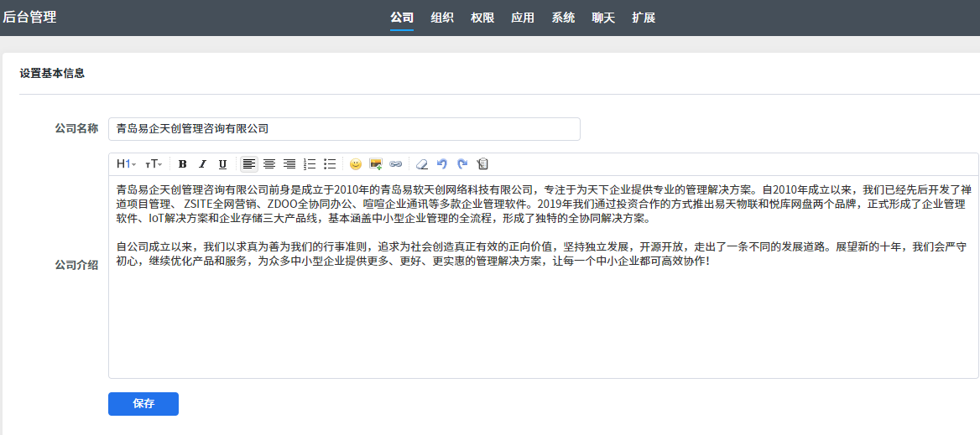
Task: Switch to the 组织 tab
Action: point(442,18)
